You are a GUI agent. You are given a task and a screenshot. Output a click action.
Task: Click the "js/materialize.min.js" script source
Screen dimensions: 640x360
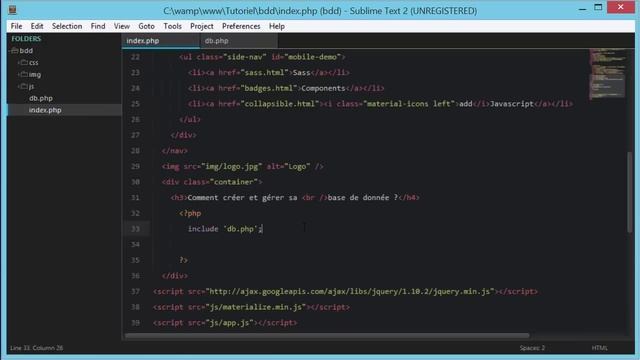click(256, 307)
